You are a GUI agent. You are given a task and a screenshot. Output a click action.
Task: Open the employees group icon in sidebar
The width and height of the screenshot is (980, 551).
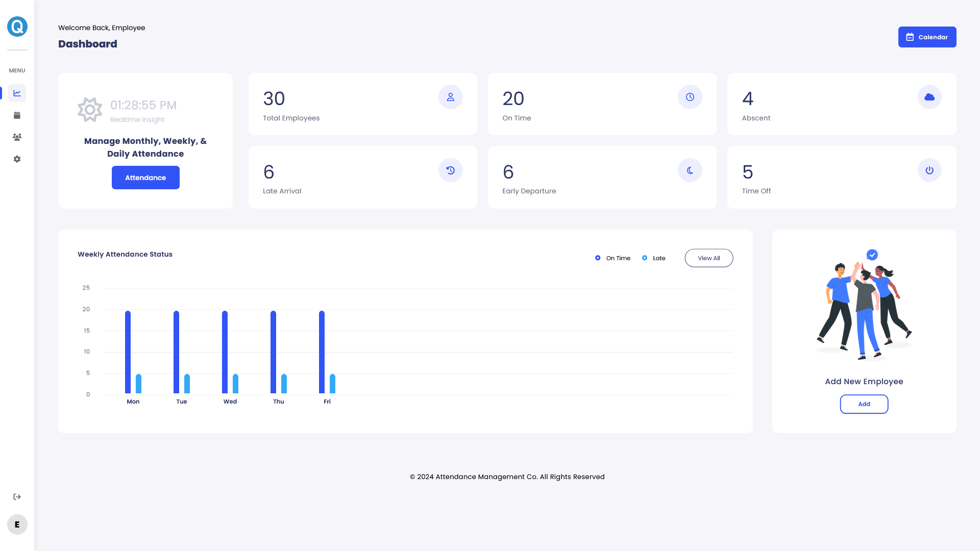[17, 137]
